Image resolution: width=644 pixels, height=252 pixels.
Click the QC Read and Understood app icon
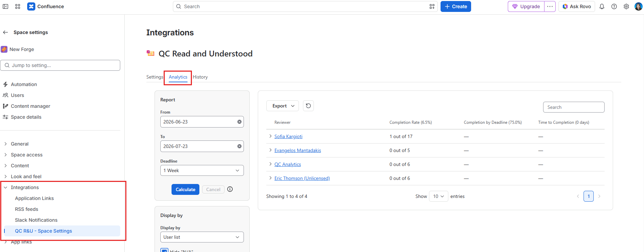pyautogui.click(x=150, y=53)
